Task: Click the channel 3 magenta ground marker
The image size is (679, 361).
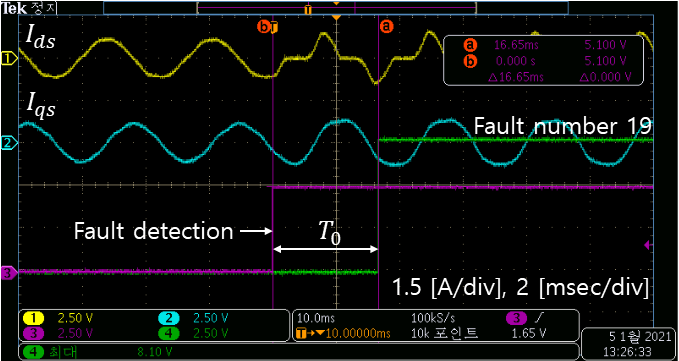Action: point(9,273)
